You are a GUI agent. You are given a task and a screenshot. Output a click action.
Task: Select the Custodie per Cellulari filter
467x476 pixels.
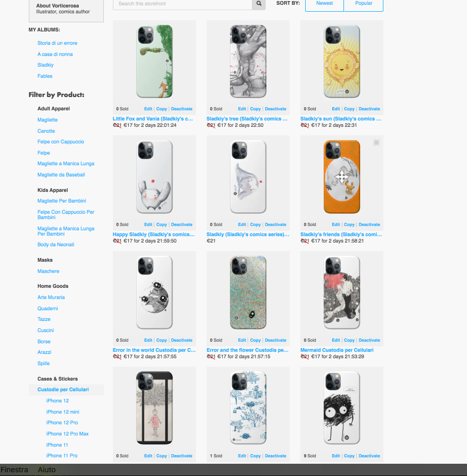63,390
